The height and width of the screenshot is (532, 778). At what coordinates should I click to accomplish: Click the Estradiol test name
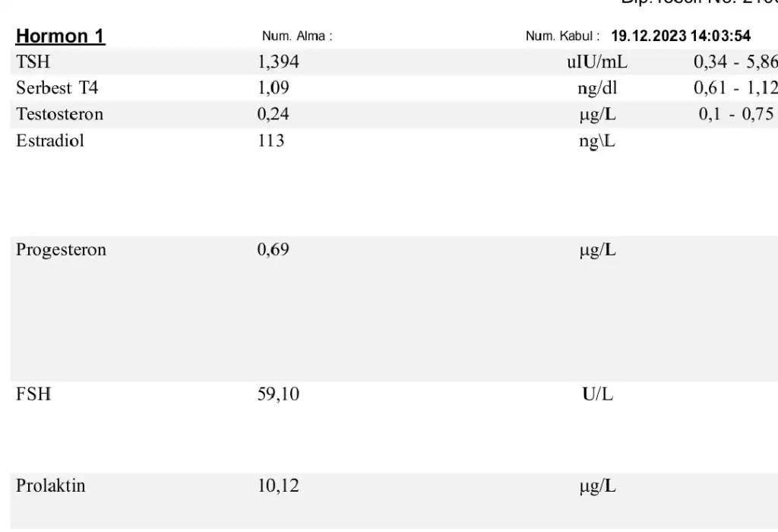(x=50, y=140)
